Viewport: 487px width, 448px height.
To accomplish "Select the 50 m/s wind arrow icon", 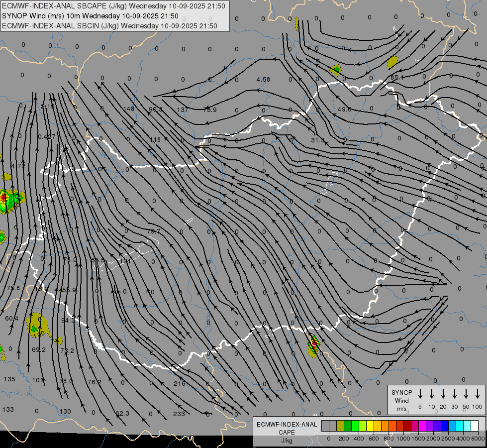I will (x=466, y=394).
